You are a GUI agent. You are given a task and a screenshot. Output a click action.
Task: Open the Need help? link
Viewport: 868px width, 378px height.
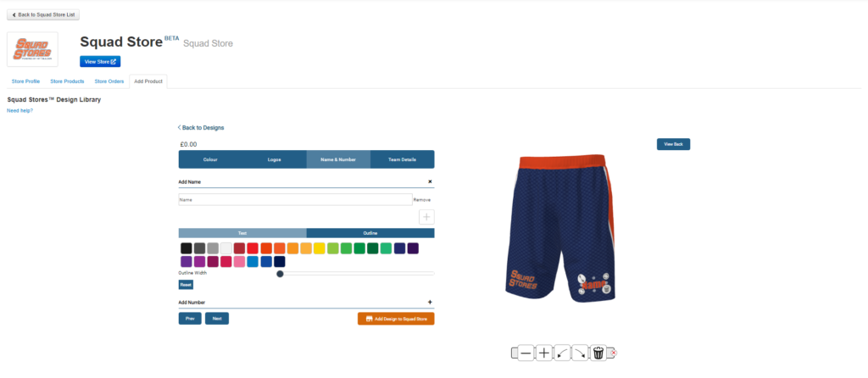[20, 111]
